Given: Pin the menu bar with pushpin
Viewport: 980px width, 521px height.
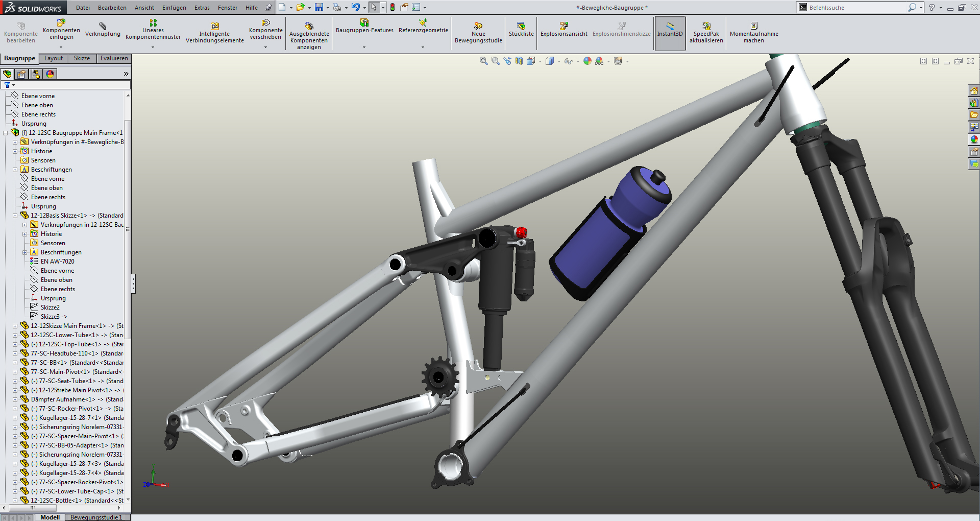Looking at the screenshot, I should pyautogui.click(x=268, y=7).
